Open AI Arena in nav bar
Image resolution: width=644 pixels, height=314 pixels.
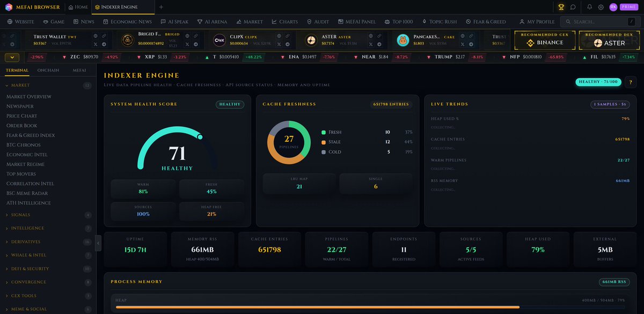[x=211, y=21]
